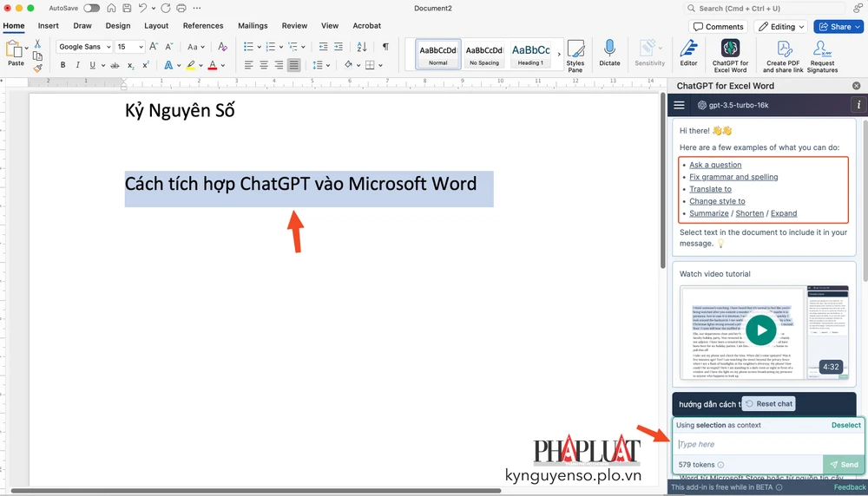Open ChatGPT panel info button

pos(858,105)
